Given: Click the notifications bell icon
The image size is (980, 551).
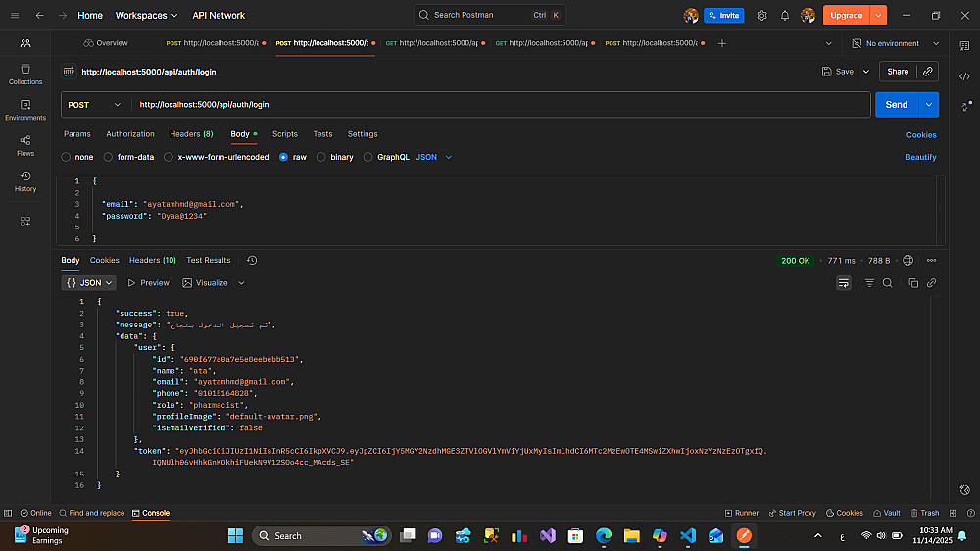Looking at the screenshot, I should click(x=785, y=16).
